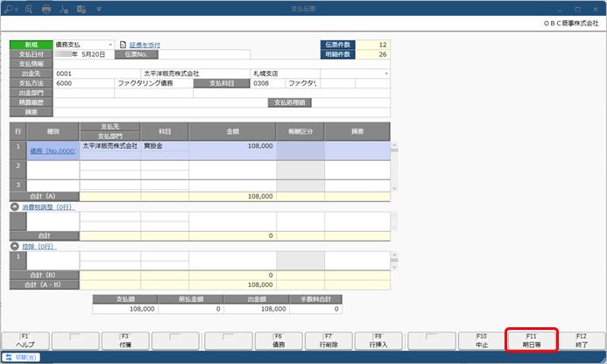Viewport: 607px width, 364px height.
Task: Click the F10 中止 button
Action: tap(482, 340)
